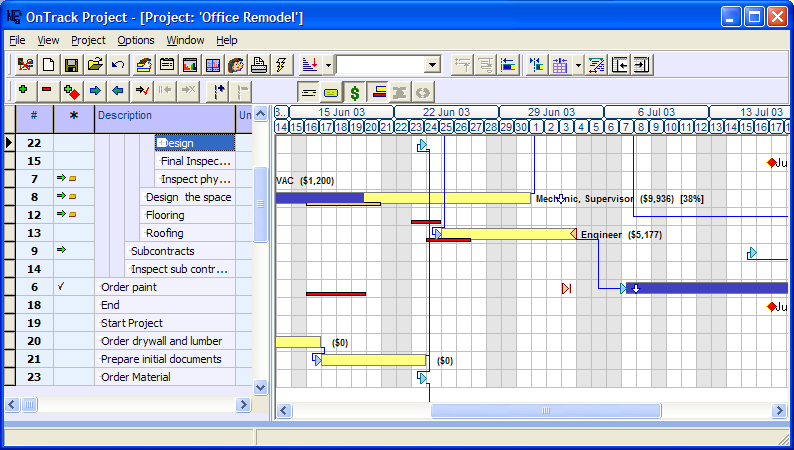Click the table left-arrow pane icon
The width and height of the screenshot is (794, 450).
pyautogui.click(x=619, y=65)
